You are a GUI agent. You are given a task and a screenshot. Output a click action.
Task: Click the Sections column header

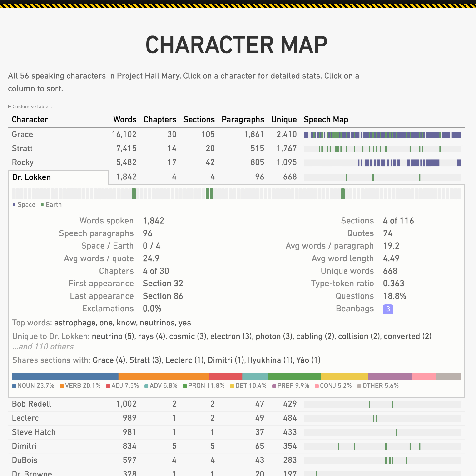tap(199, 120)
